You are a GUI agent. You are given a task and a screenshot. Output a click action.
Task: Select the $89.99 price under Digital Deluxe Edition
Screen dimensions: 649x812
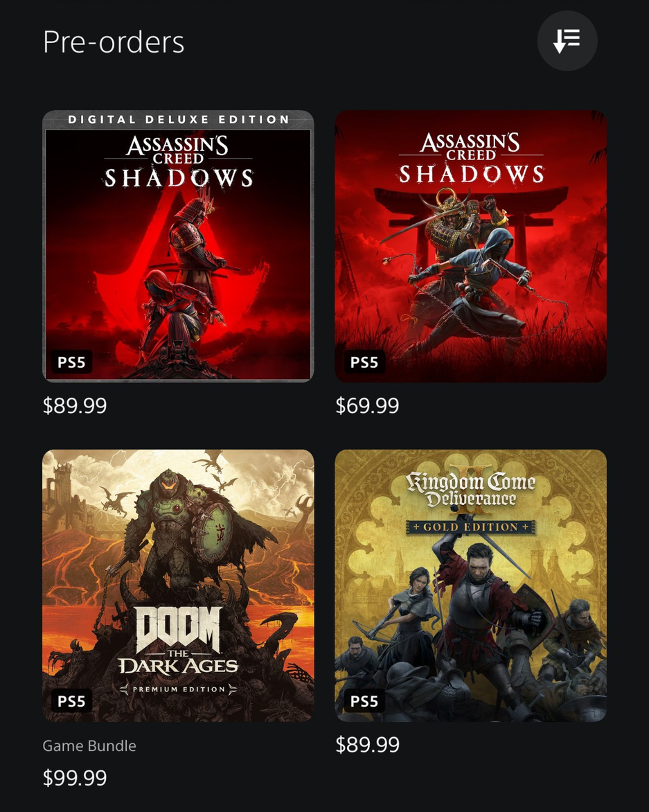75,405
